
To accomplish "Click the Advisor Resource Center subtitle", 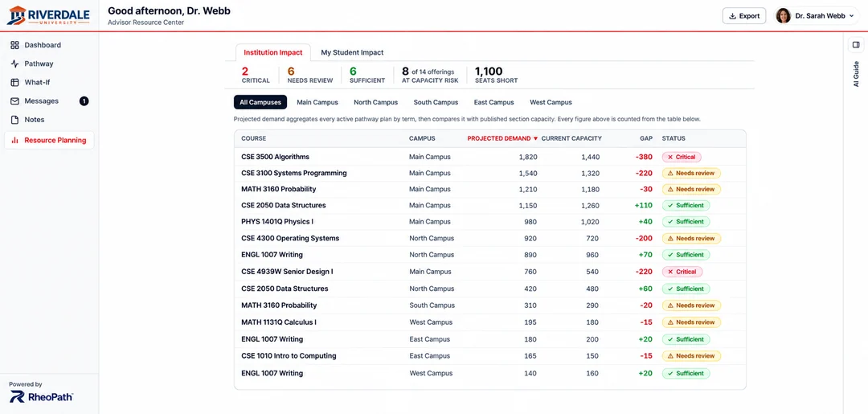I will coord(146,23).
